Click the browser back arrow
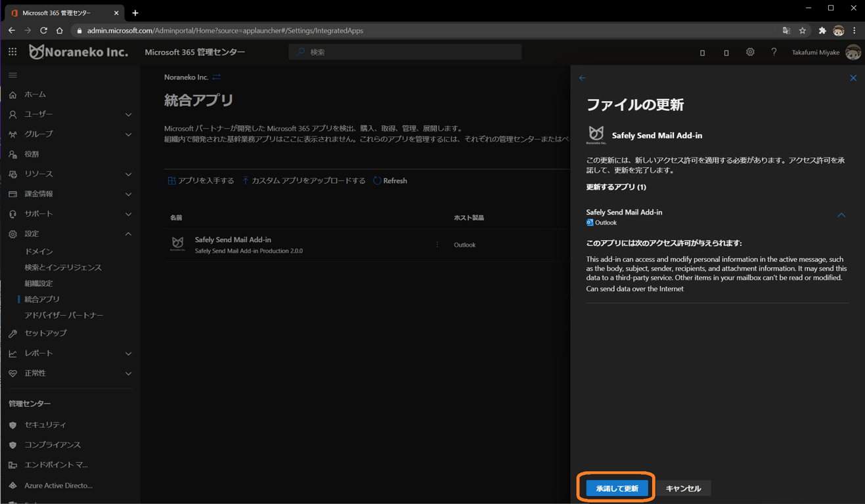865x504 pixels. coord(12,30)
